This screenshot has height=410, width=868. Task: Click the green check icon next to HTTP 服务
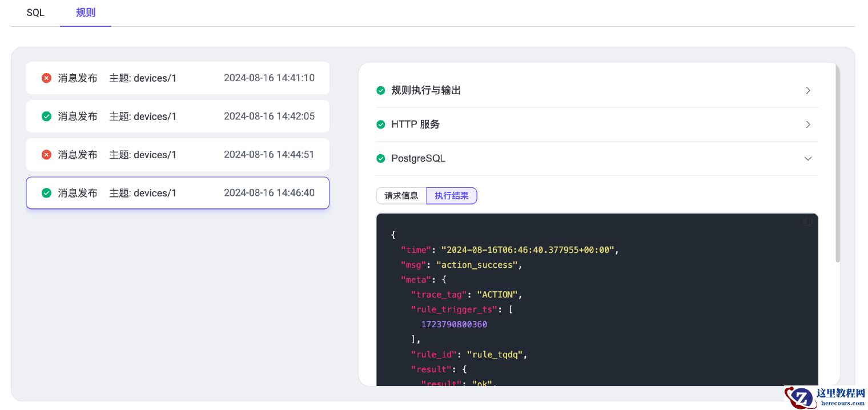pos(381,124)
